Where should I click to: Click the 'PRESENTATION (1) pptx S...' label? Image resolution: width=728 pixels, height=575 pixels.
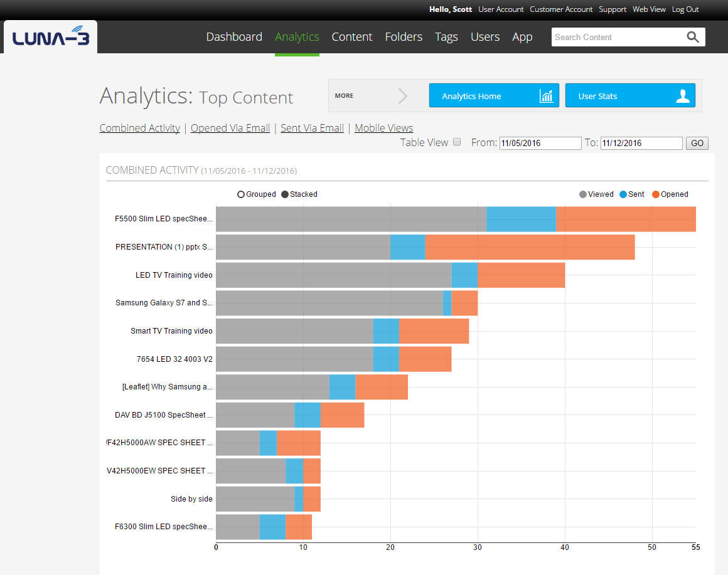pyautogui.click(x=164, y=247)
